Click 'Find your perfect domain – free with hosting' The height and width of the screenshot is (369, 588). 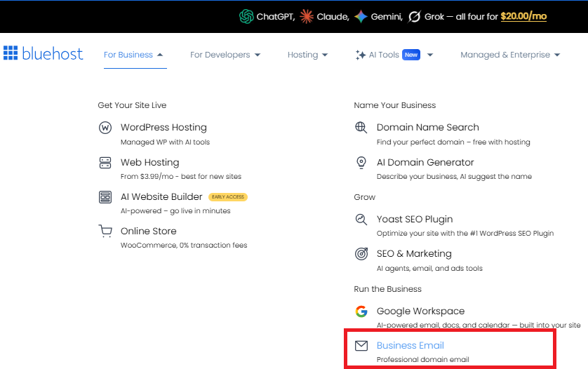(x=453, y=142)
